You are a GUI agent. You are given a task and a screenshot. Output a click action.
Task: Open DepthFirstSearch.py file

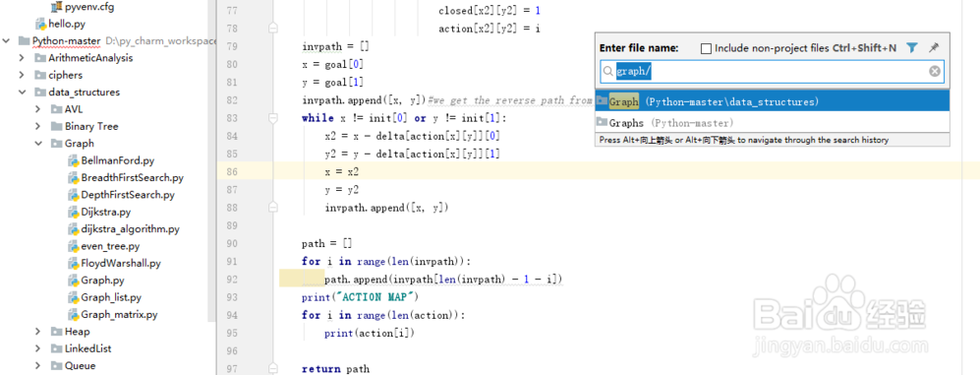click(128, 195)
